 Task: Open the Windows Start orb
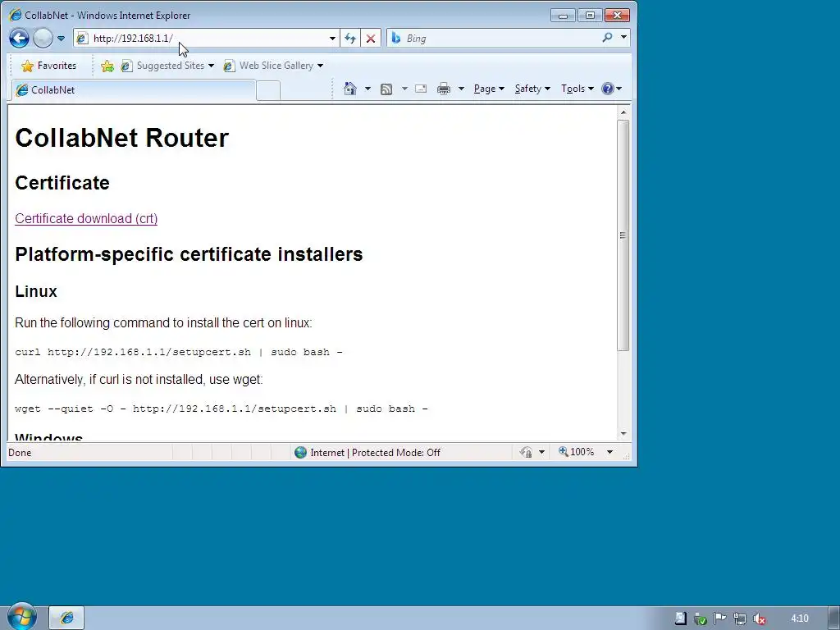[x=22, y=617]
